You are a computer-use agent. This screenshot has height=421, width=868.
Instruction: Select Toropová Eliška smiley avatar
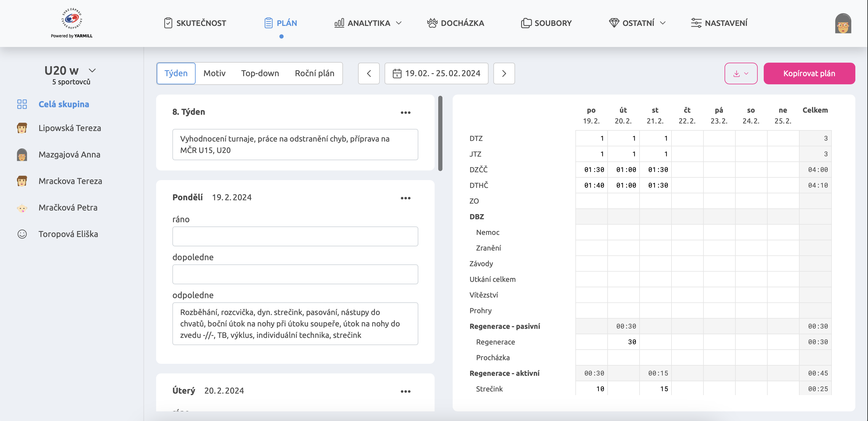click(22, 234)
